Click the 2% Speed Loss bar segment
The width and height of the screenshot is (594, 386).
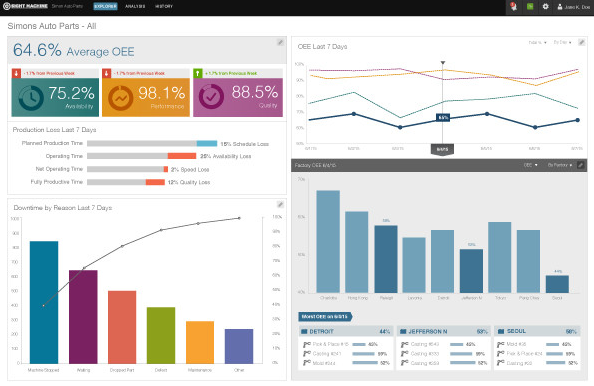tap(166, 169)
